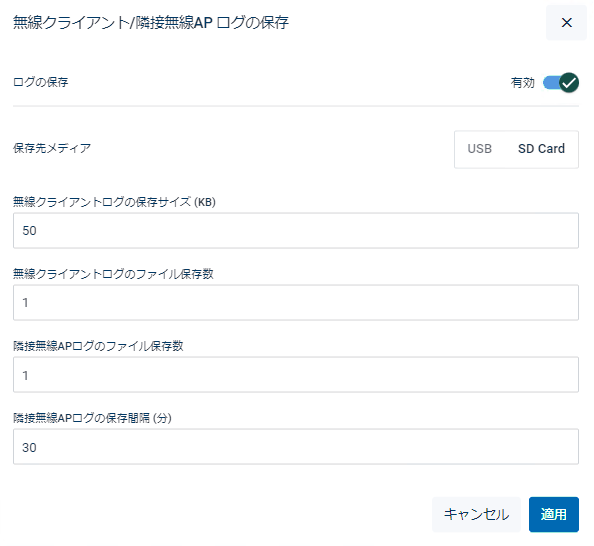Select the 隣接無線APログの保存間隔 input field
This screenshot has width=594, height=546.
point(296,446)
